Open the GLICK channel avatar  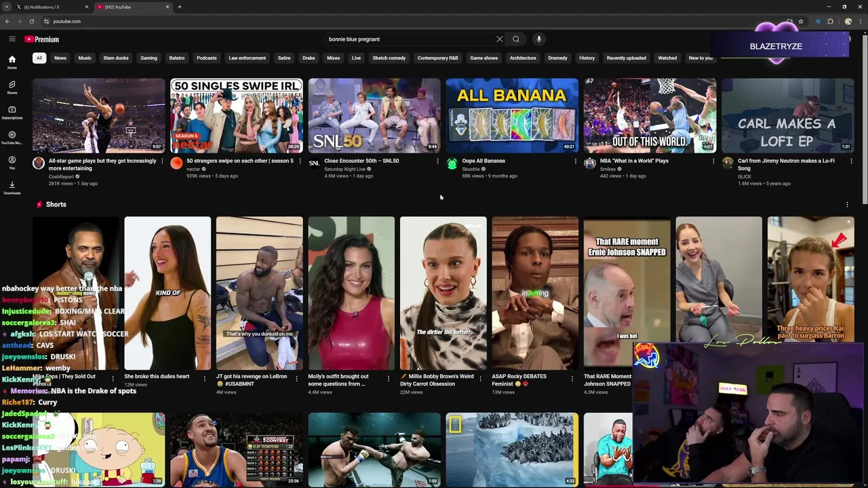pyautogui.click(x=728, y=163)
